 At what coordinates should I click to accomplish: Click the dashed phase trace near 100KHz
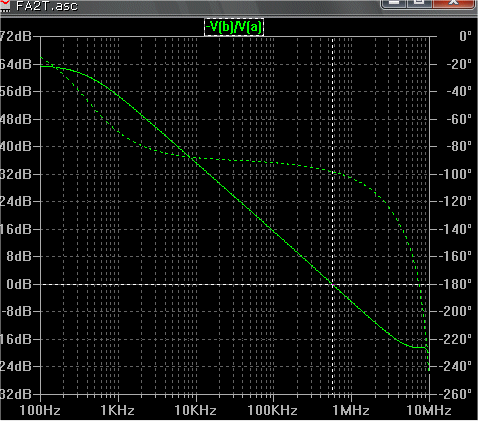pos(273,162)
